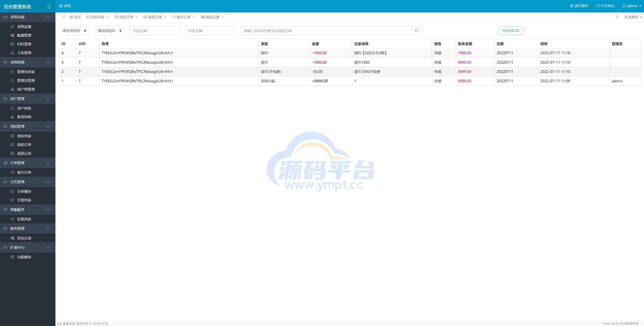Switch to the 首页 tab
Image resolution: width=644 pixels, height=326 pixels.
[x=75, y=17]
